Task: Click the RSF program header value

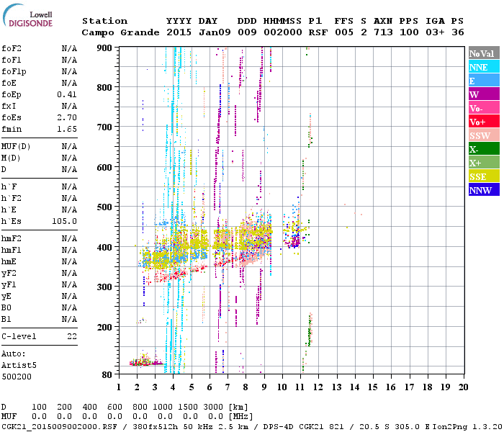Action: coord(318,32)
